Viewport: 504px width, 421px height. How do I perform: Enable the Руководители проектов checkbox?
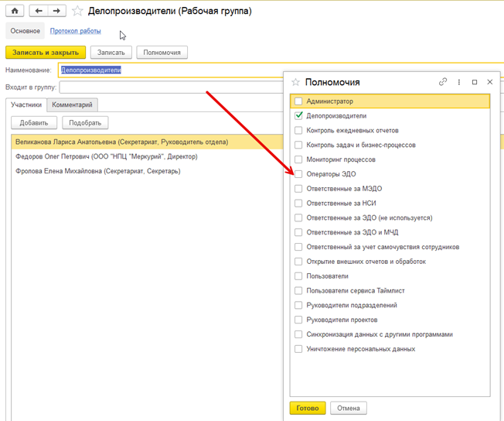[298, 320]
